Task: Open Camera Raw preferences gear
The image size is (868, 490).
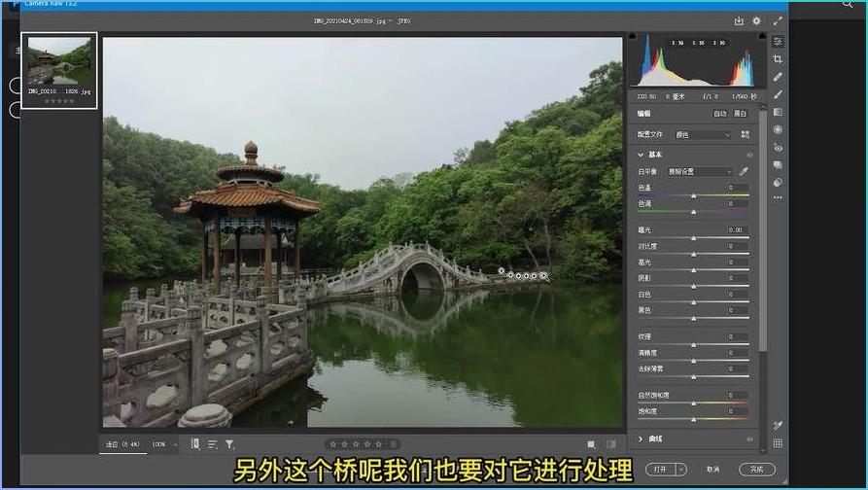Action: [x=756, y=21]
